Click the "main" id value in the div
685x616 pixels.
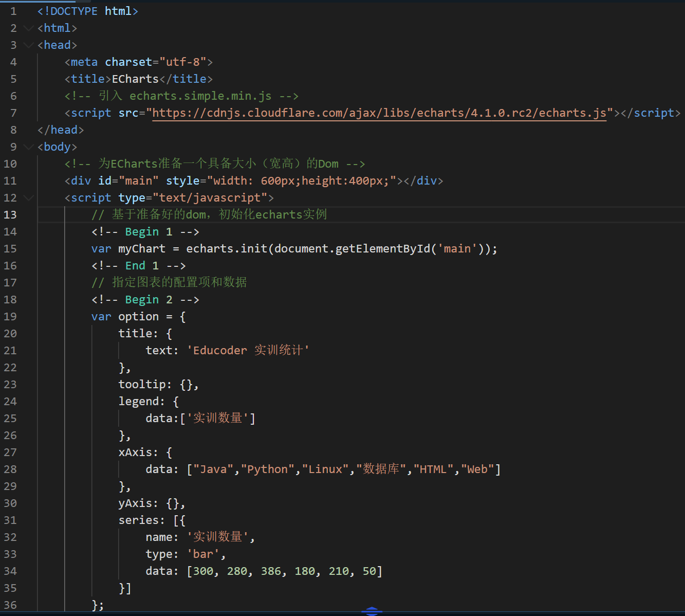[139, 181]
